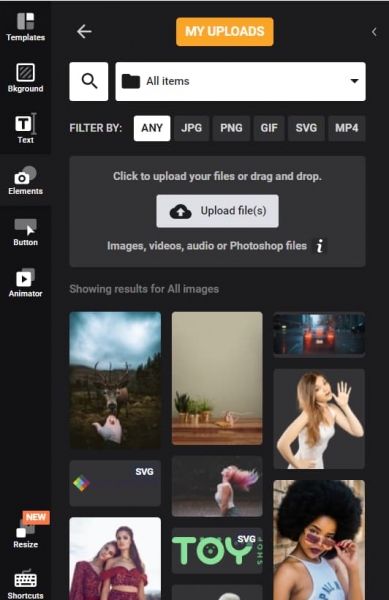
Task: Select the potted plants on shelf thumbnail
Action: point(217,378)
